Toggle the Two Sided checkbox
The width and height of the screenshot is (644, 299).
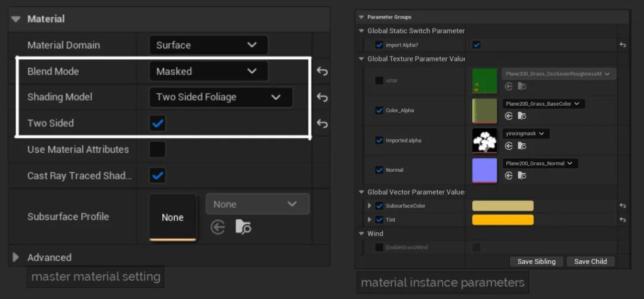158,124
